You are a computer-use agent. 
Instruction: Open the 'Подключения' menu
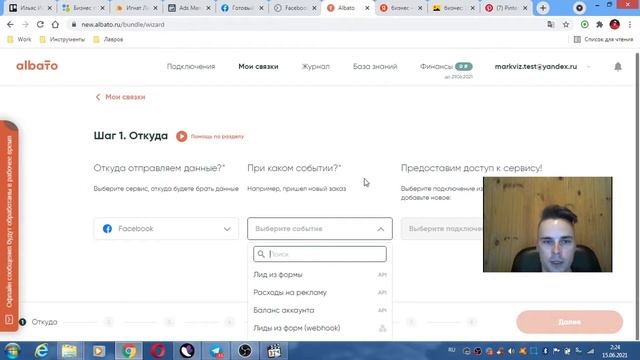click(191, 67)
